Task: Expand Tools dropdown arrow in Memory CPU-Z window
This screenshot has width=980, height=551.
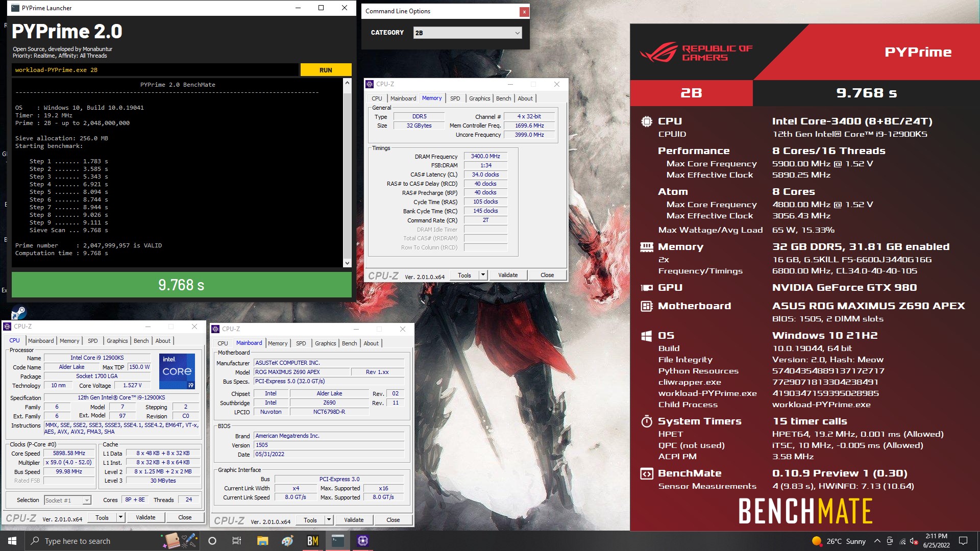Action: (x=483, y=275)
